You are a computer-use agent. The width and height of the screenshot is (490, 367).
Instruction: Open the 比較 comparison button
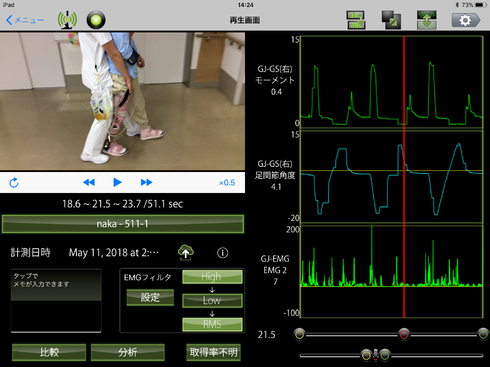pyautogui.click(x=49, y=352)
